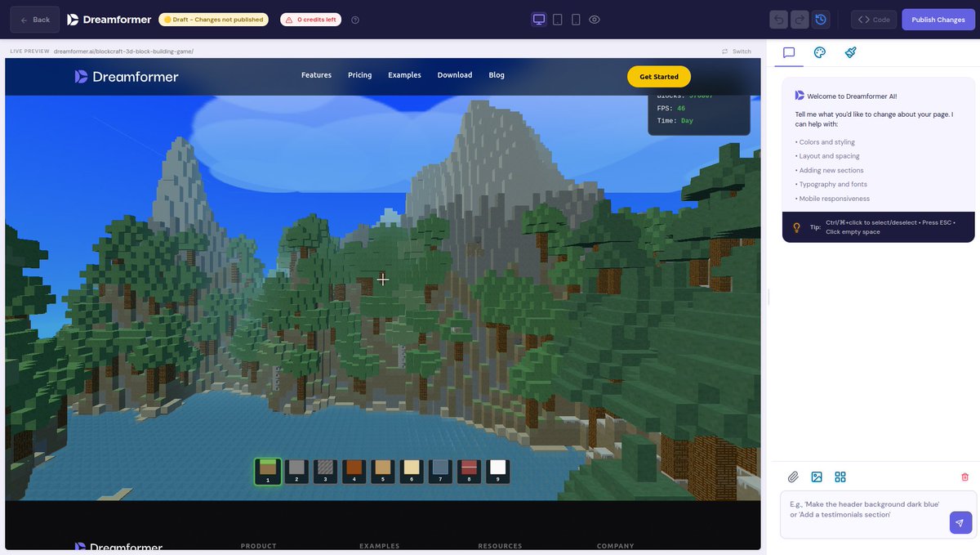Select red brick block slot 8

point(469,472)
